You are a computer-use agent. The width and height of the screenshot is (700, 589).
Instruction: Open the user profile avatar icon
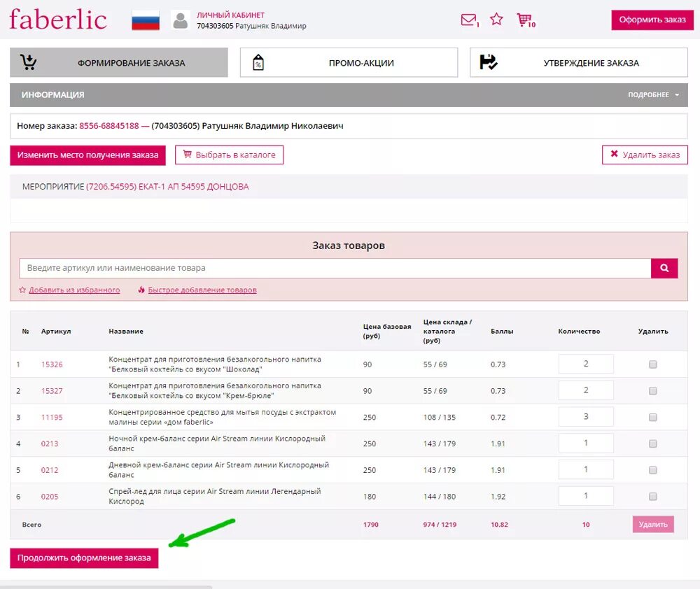pos(181,20)
